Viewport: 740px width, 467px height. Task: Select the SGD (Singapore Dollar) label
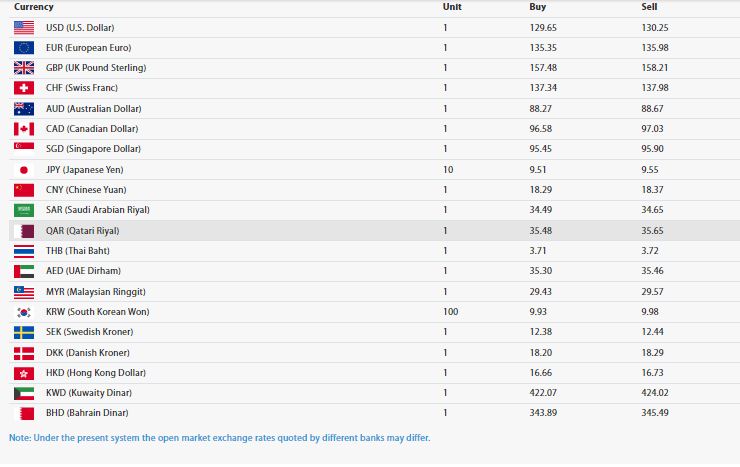pyautogui.click(x=93, y=149)
